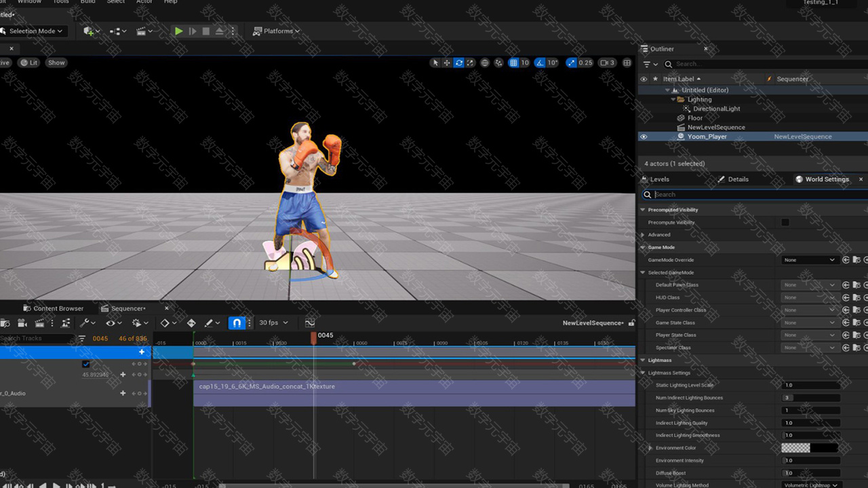
Task: Select DirectionalLight in Outliner
Action: (x=716, y=108)
